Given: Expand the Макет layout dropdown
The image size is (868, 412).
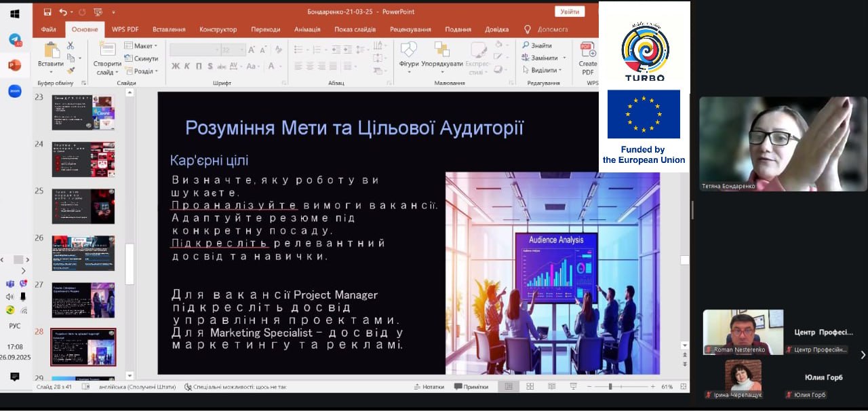Looking at the screenshot, I should click(x=141, y=46).
